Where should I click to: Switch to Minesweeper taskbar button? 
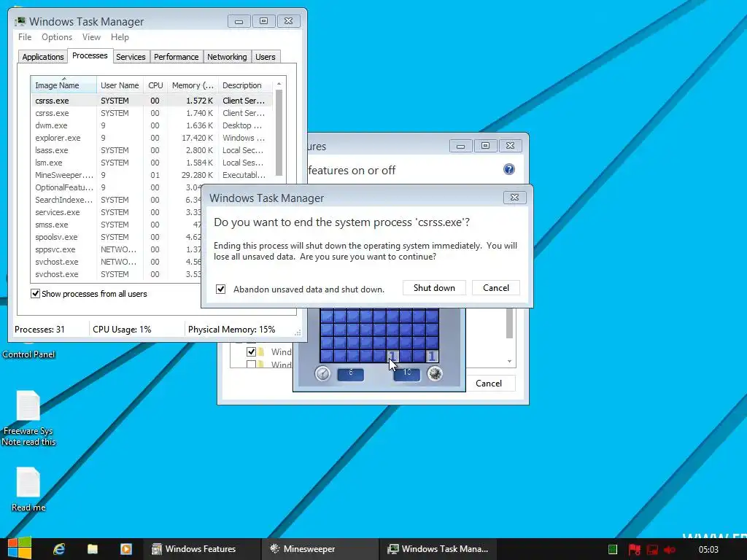320,549
